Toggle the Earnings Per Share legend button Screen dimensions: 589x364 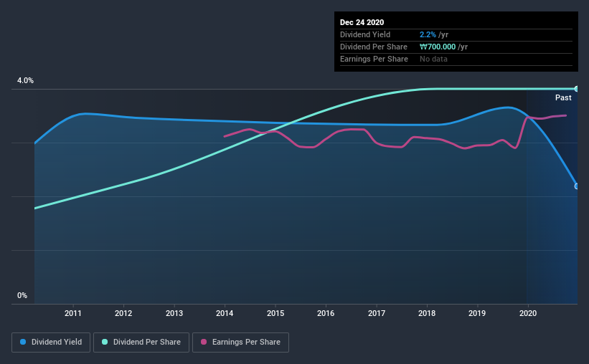240,343
